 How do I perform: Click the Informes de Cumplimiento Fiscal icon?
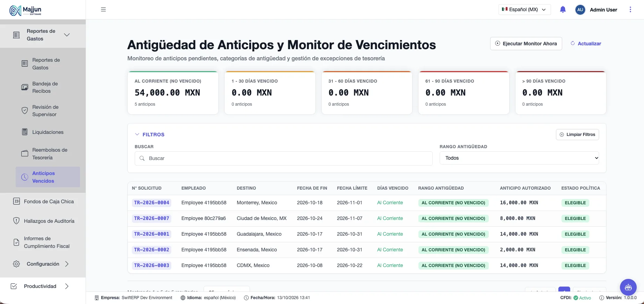click(x=16, y=242)
